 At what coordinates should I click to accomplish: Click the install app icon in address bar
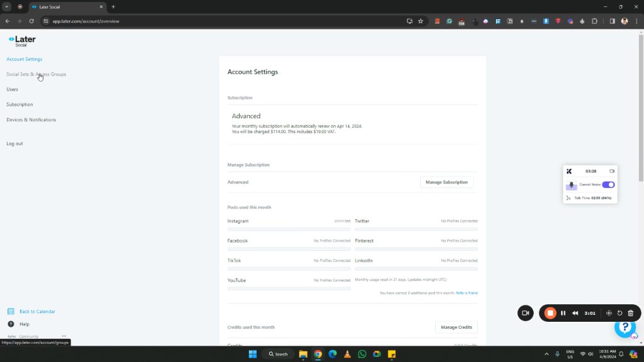[x=409, y=21]
